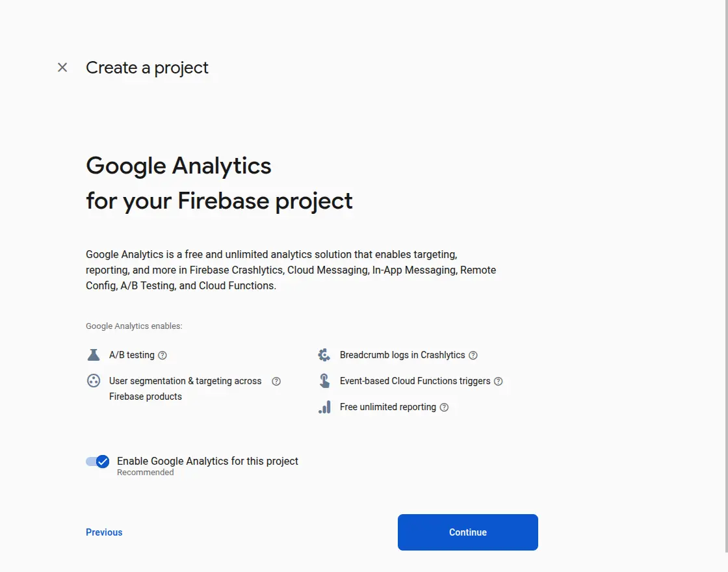Image resolution: width=728 pixels, height=572 pixels.
Task: Go back with the Previous link
Action: coord(104,532)
